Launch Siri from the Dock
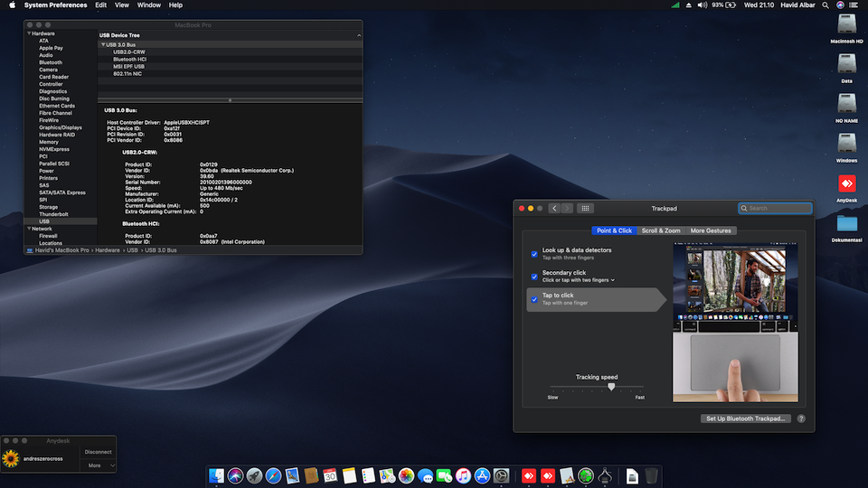Image resolution: width=868 pixels, height=488 pixels. point(235,476)
